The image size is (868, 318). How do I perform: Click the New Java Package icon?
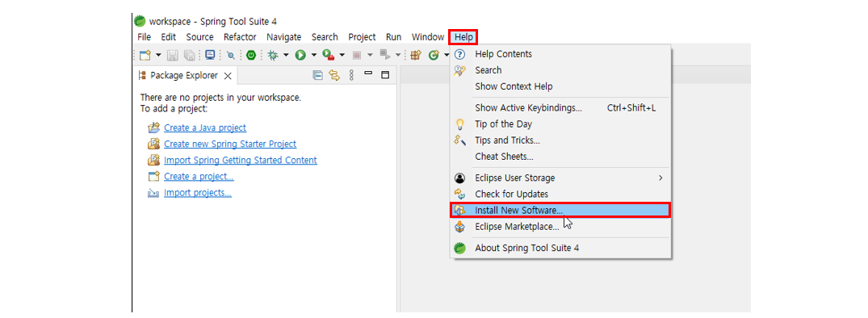click(416, 55)
